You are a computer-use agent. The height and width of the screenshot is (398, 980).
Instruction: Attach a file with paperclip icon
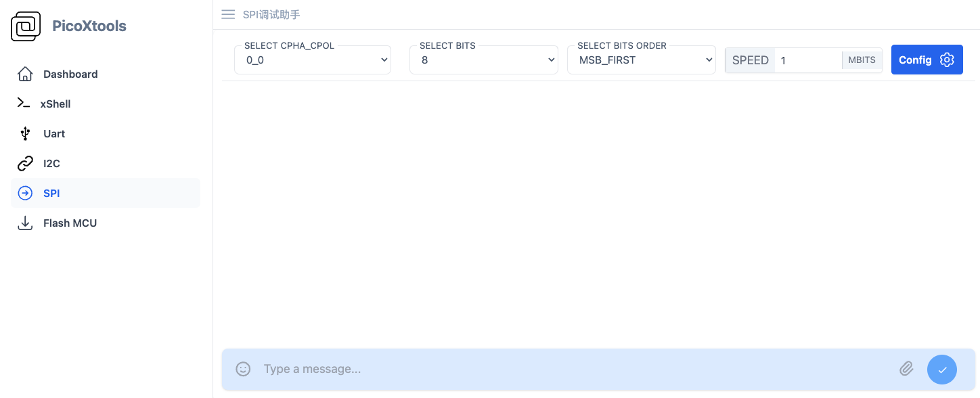[x=906, y=369]
